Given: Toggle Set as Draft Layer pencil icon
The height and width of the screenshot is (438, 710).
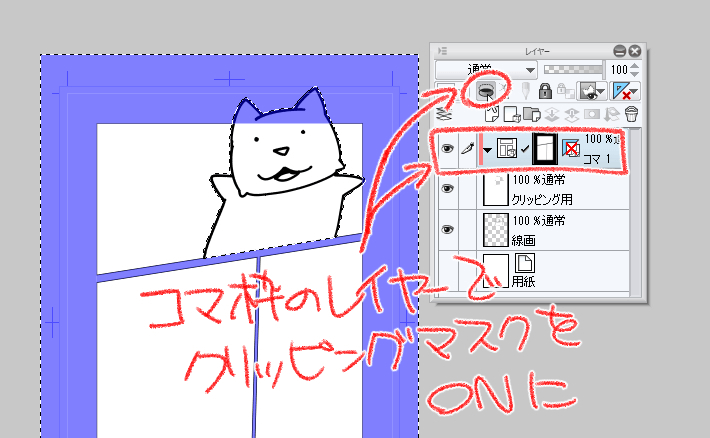Looking at the screenshot, I should 525,91.
